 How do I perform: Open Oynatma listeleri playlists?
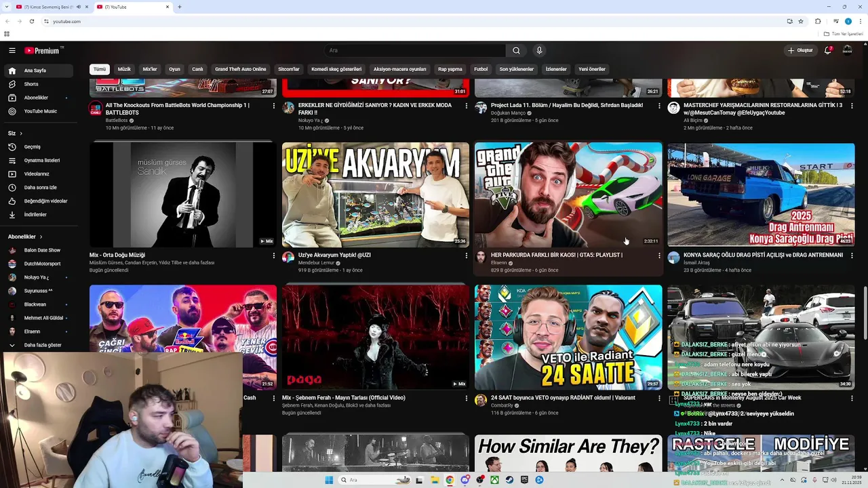click(x=40, y=160)
